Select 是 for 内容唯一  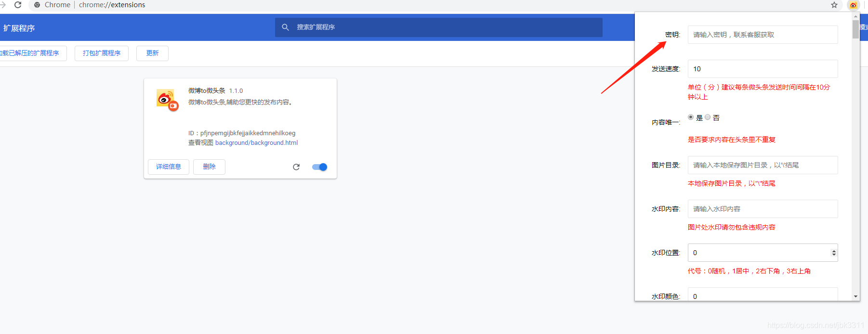pos(691,117)
